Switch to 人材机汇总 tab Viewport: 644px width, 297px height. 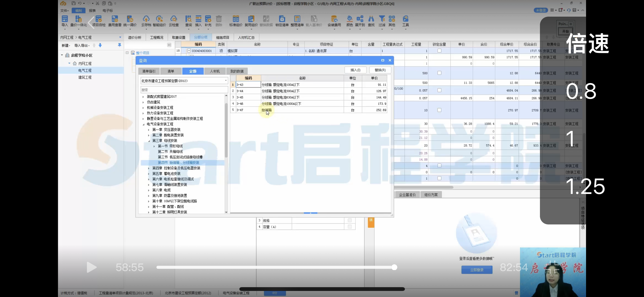click(246, 37)
